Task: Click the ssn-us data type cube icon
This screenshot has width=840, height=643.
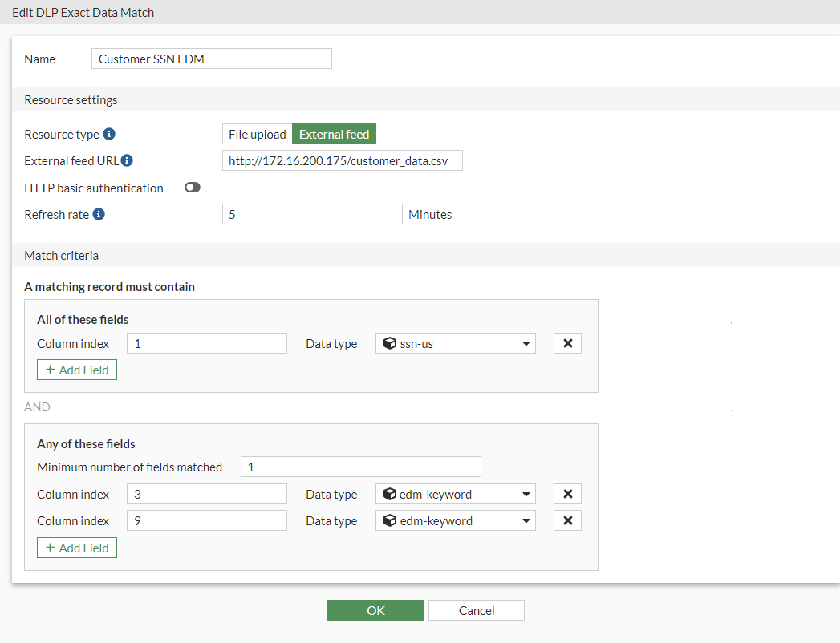Action: pos(390,343)
